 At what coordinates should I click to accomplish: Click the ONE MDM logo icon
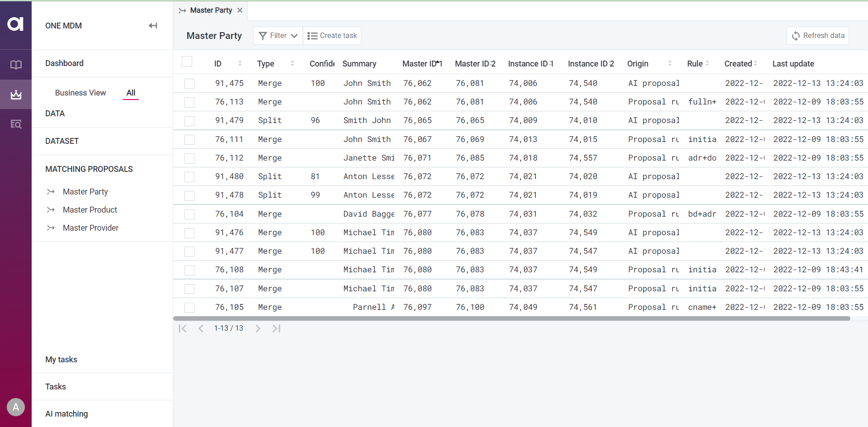(16, 24)
